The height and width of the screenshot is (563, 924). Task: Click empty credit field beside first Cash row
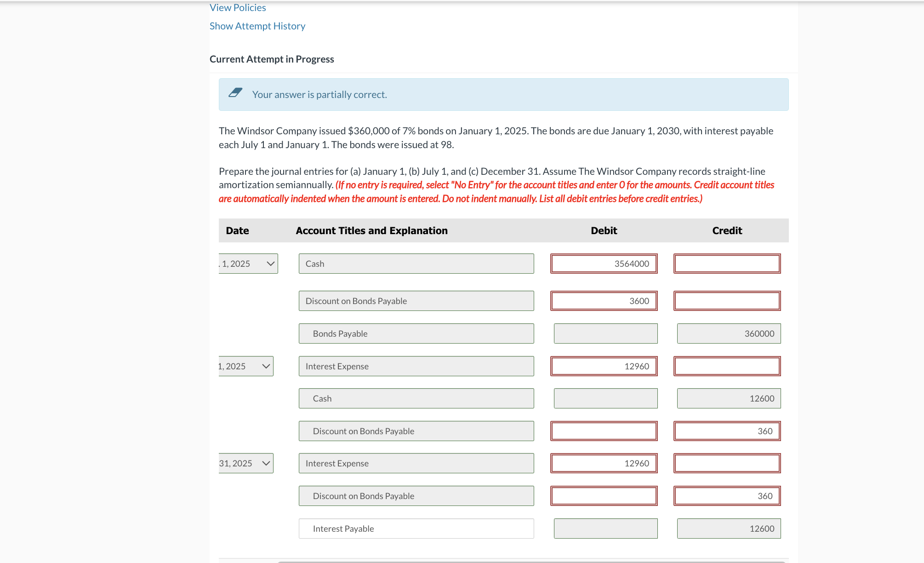727,264
